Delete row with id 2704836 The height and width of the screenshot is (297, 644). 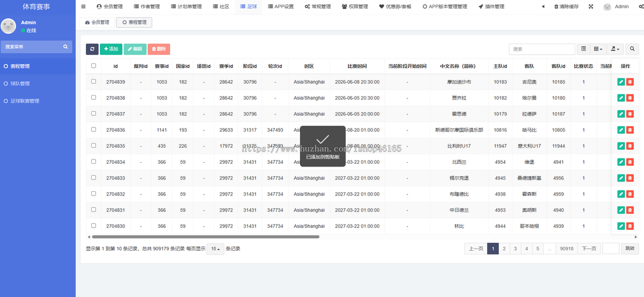[630, 130]
